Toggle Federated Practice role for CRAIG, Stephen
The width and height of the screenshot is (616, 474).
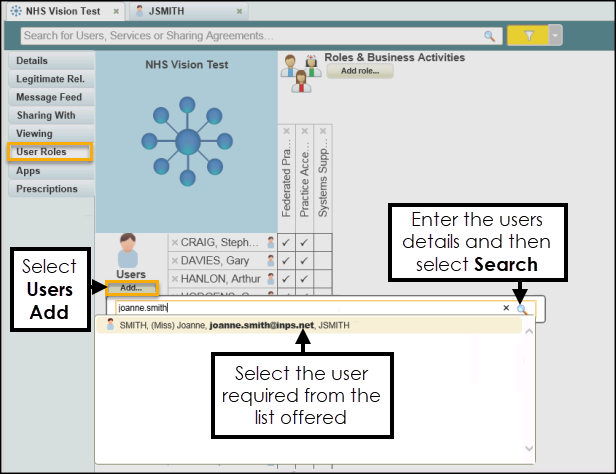tap(287, 242)
